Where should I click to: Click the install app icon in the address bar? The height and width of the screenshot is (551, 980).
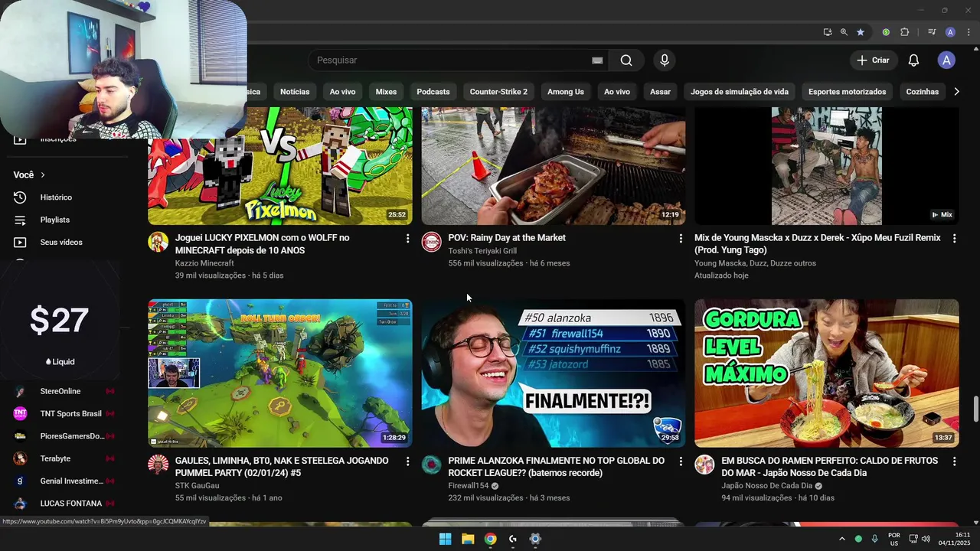828,32
